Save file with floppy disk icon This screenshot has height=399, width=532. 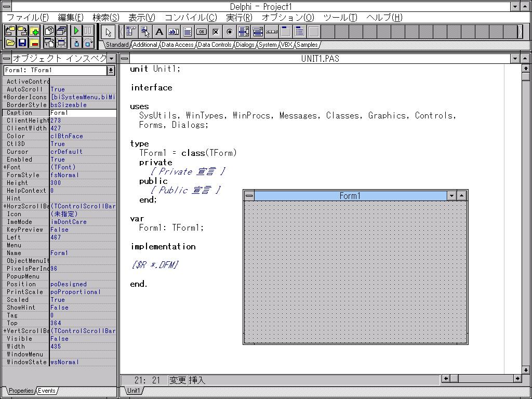tap(22, 43)
